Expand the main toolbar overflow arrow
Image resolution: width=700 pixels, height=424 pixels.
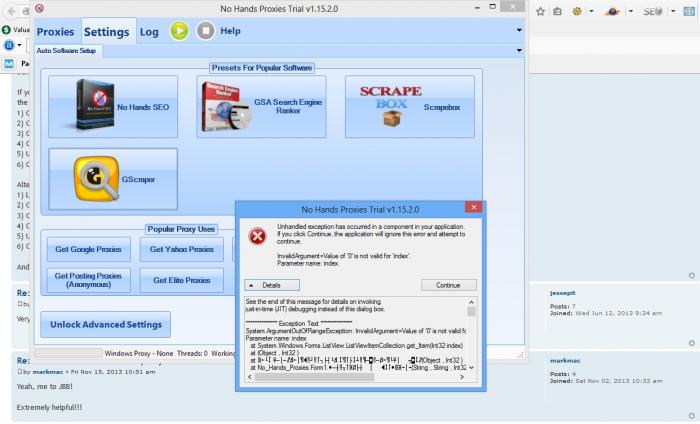click(x=519, y=30)
